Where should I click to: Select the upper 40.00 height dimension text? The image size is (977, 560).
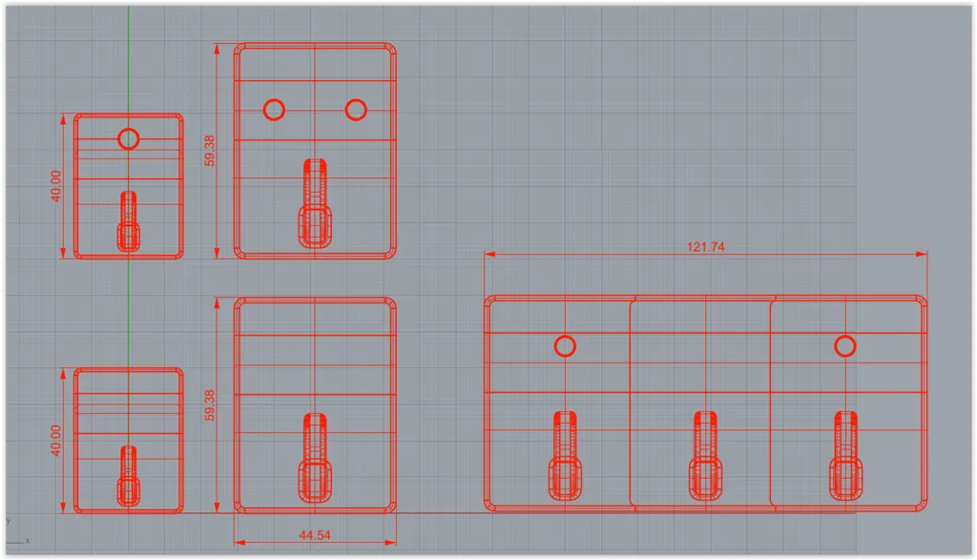[55, 186]
